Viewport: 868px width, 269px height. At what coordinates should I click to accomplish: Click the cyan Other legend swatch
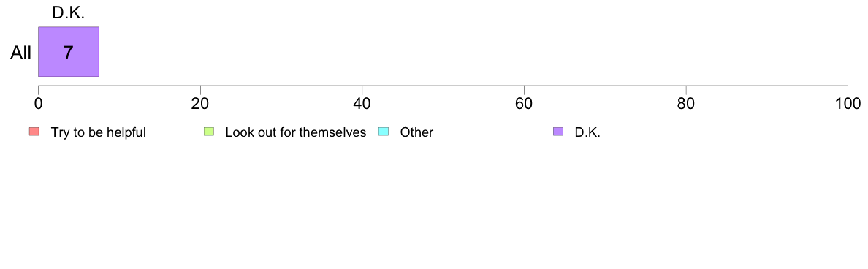pyautogui.click(x=384, y=132)
